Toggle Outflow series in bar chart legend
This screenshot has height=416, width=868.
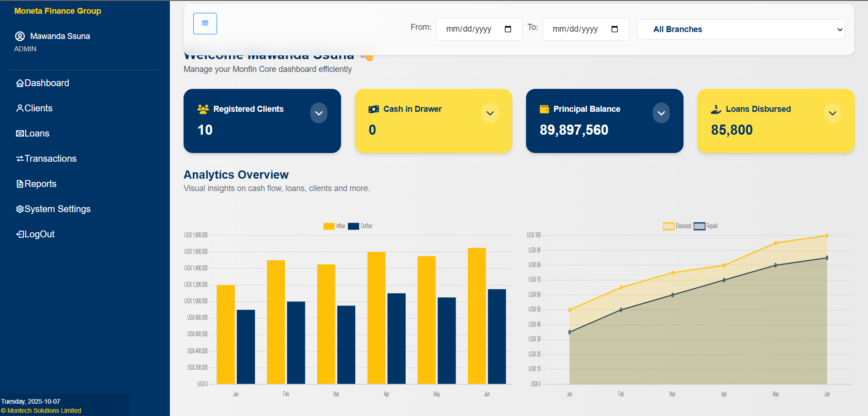353,226
